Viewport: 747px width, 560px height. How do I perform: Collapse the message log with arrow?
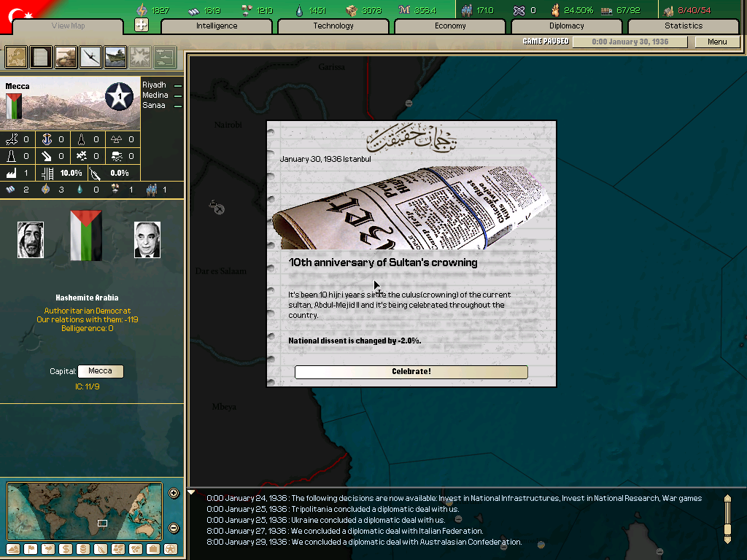point(192,493)
